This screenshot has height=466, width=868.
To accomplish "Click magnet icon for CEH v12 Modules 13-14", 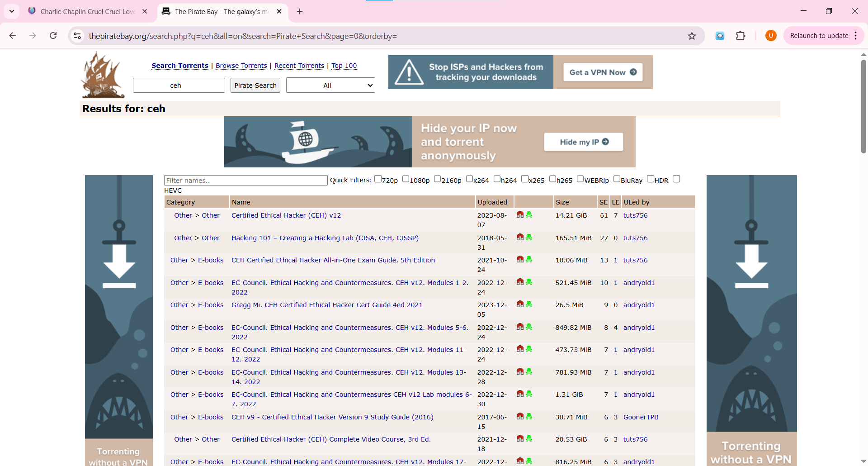I will (520, 371).
